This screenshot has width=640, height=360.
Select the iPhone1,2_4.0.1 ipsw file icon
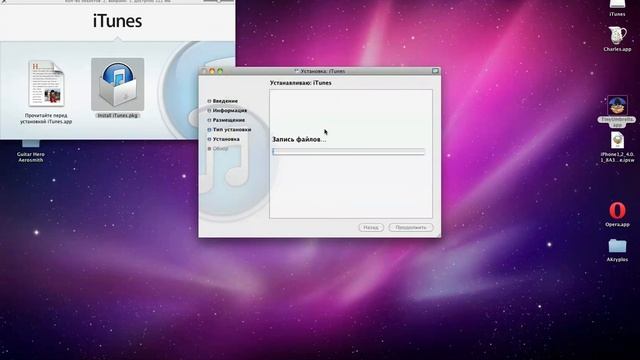tap(617, 140)
